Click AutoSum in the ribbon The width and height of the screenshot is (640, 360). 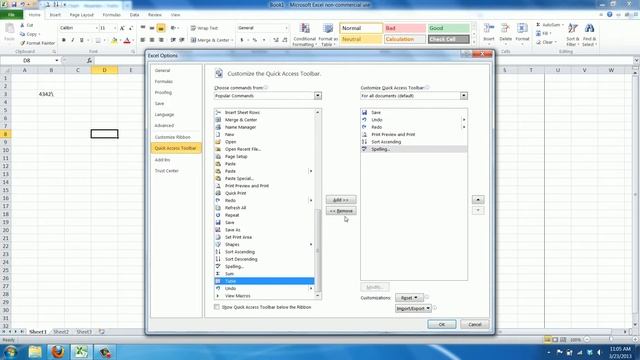click(549, 24)
